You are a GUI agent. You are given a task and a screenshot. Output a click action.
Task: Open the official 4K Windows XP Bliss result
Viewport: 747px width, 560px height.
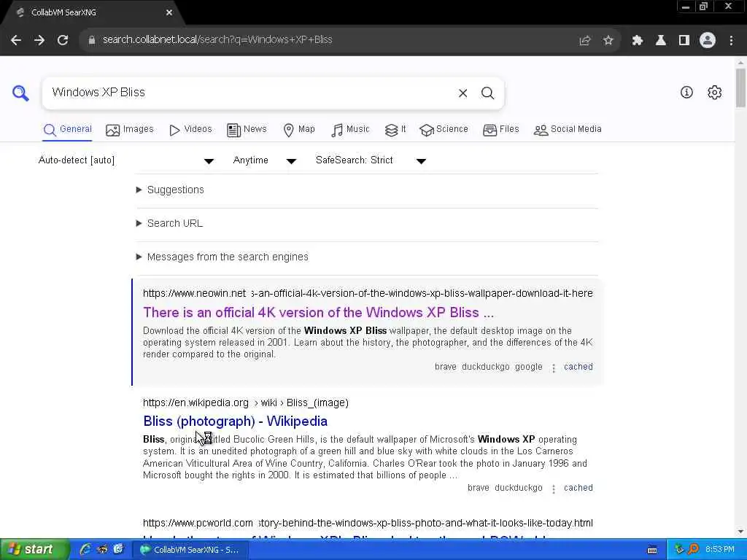point(318,312)
